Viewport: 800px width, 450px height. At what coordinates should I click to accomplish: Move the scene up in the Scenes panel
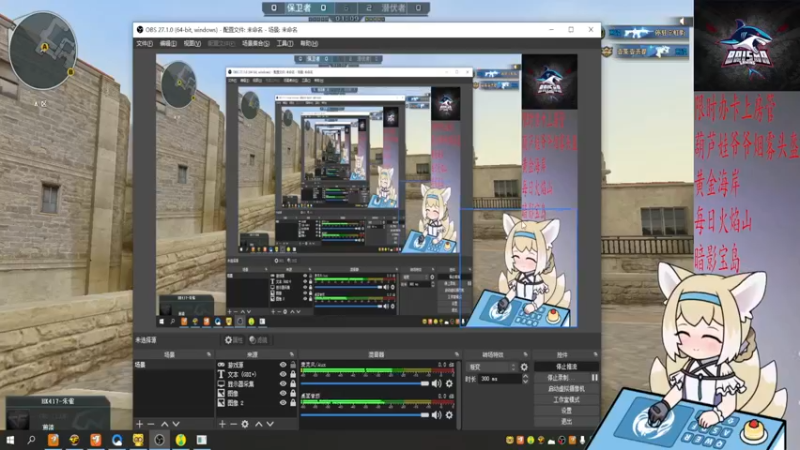pos(164,424)
